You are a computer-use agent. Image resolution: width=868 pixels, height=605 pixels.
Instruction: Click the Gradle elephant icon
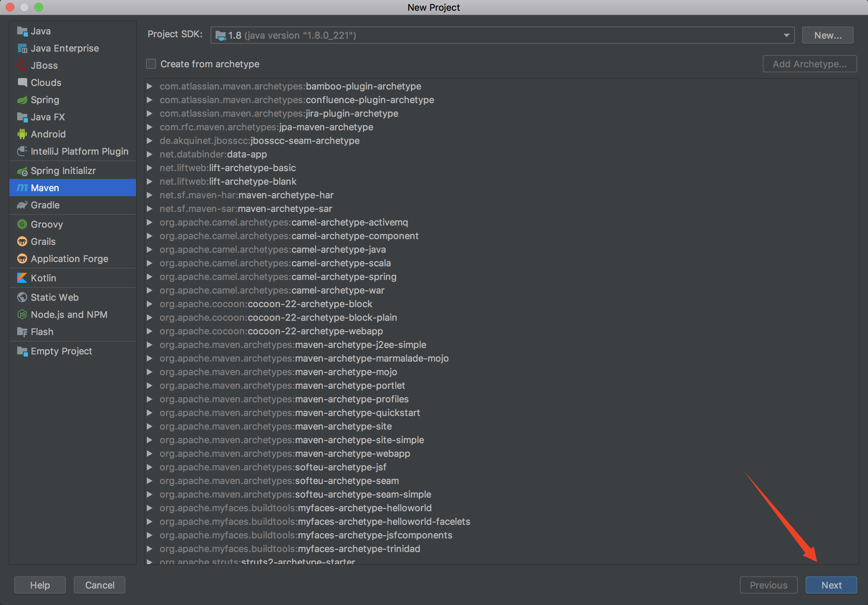22,205
